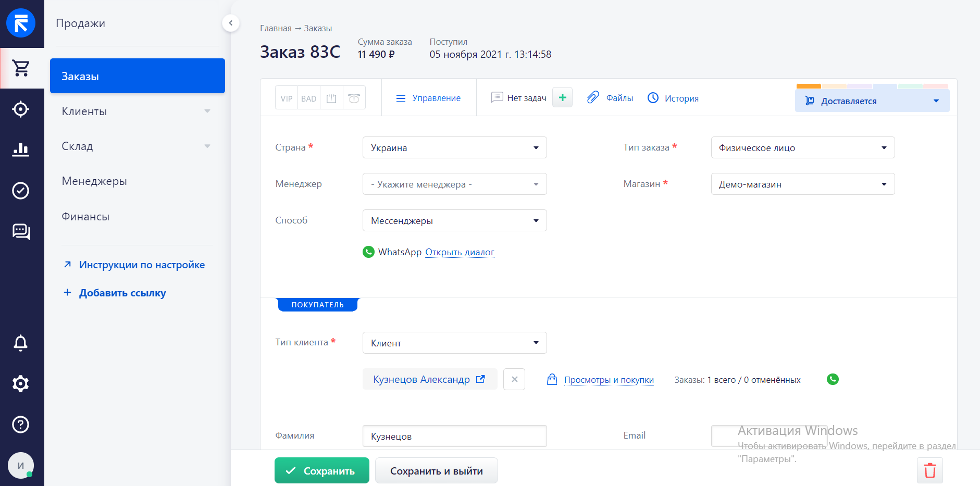
Task: Add a new task with plus button
Action: (562, 97)
